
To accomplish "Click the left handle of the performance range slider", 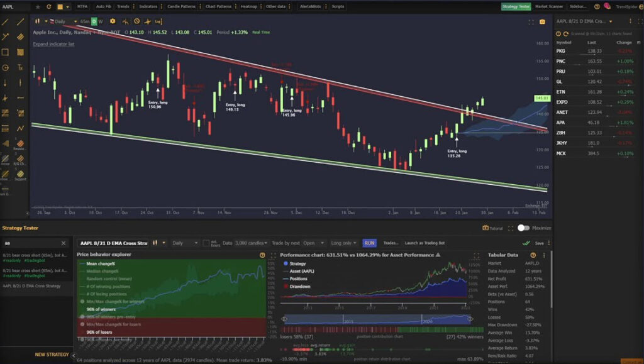I will click(284, 319).
